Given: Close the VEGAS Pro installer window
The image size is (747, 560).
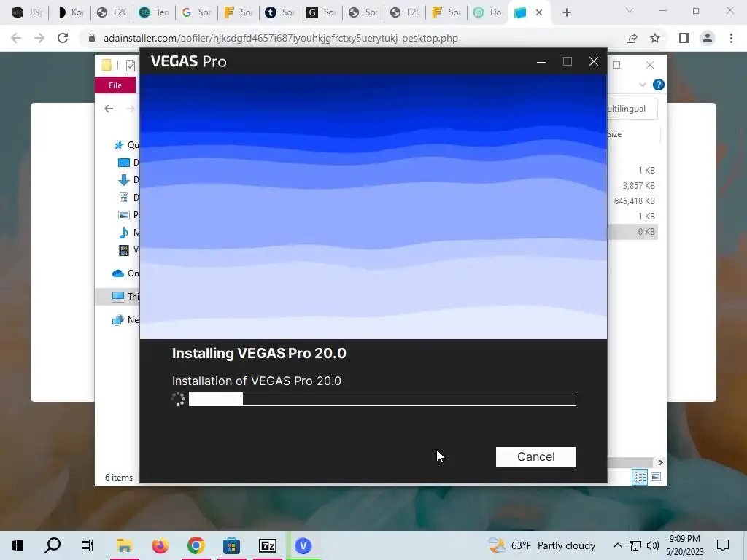Looking at the screenshot, I should [x=593, y=61].
